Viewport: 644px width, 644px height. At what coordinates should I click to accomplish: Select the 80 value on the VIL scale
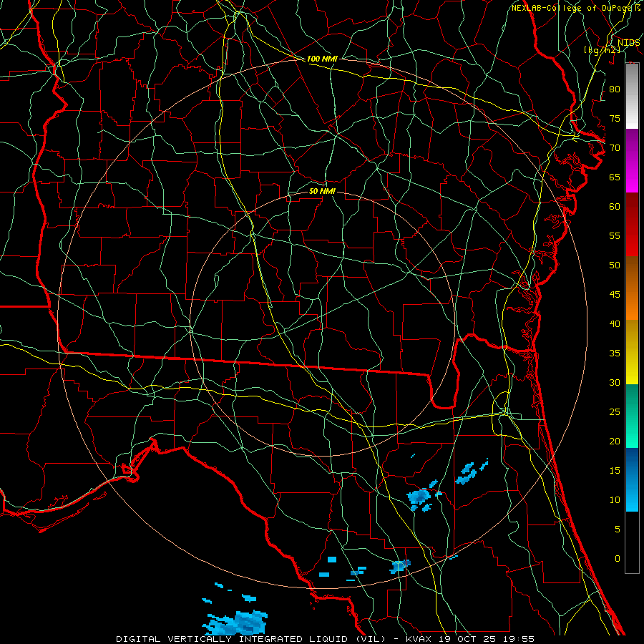tap(615, 89)
